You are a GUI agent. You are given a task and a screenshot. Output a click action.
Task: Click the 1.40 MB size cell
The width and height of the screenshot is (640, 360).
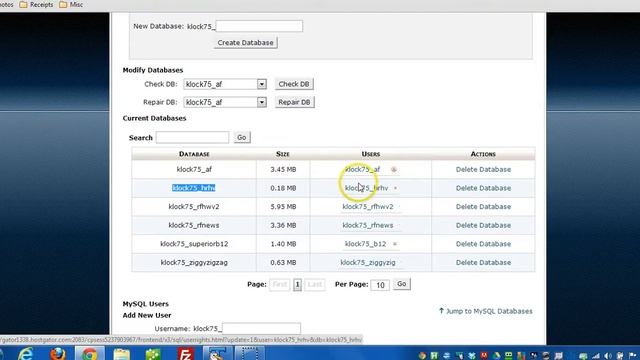pos(283,244)
